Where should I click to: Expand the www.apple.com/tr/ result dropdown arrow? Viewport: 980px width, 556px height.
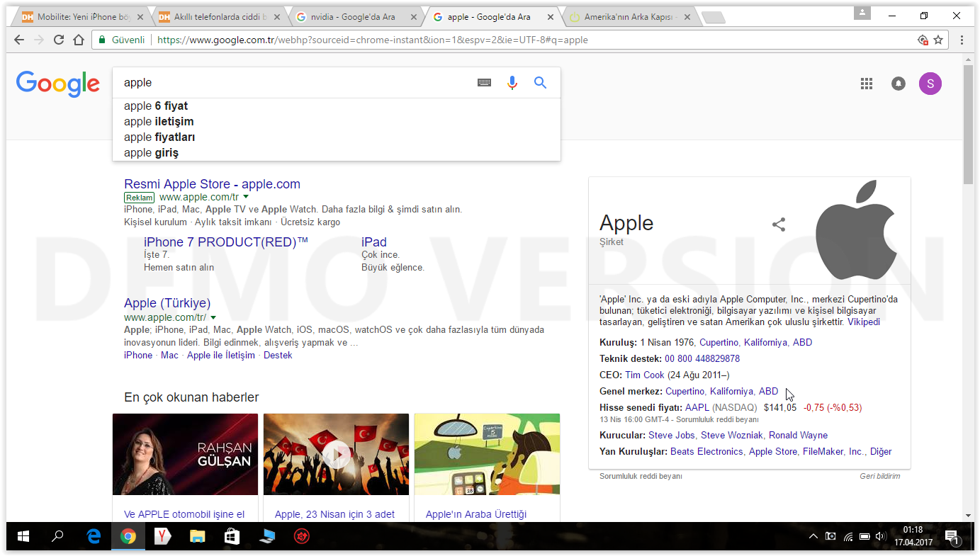click(213, 317)
